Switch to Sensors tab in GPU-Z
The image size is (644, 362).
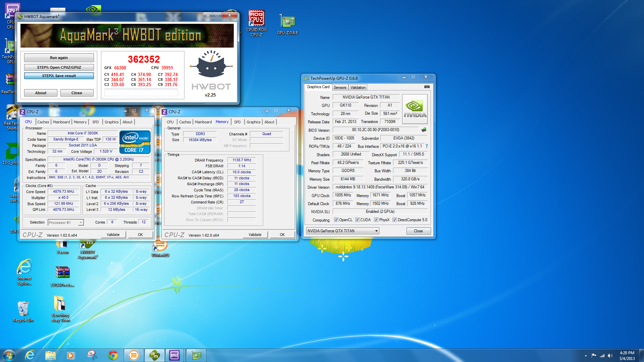[340, 87]
